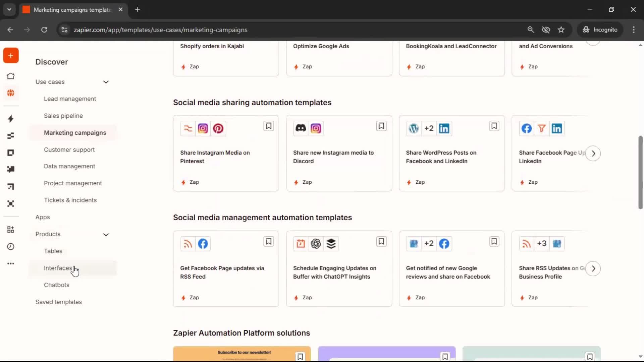
Task: Click the Pinterest icon on Instagram Media card
Action: coord(218,128)
